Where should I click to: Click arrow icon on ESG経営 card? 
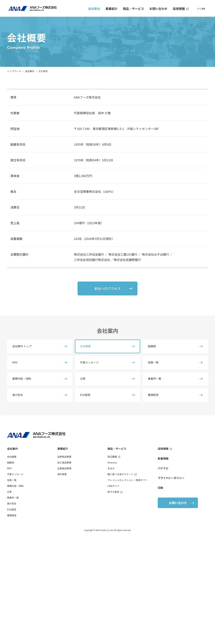133,395
